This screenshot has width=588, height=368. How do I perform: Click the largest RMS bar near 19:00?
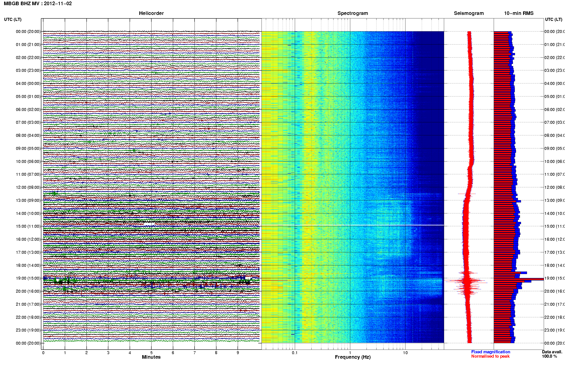tap(519, 279)
